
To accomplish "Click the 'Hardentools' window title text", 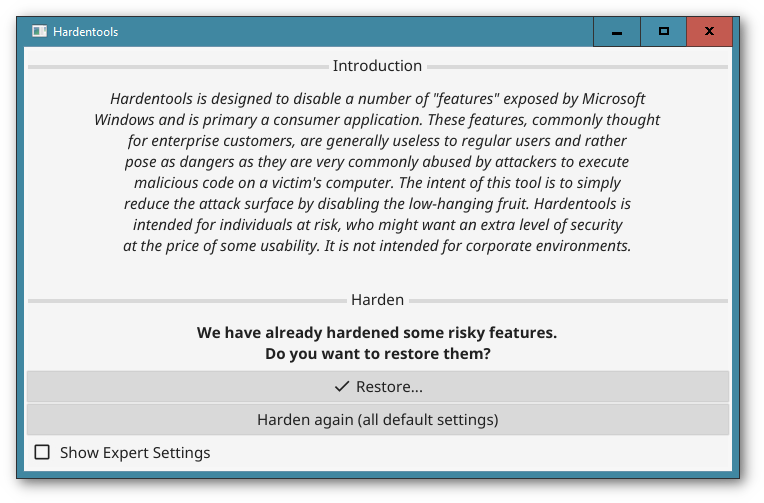I will click(x=86, y=32).
